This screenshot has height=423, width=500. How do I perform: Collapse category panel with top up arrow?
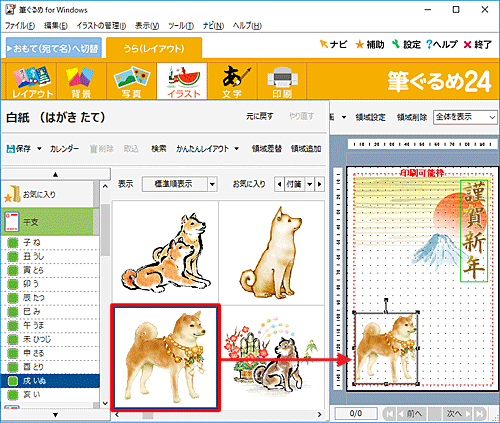pyautogui.click(x=55, y=174)
